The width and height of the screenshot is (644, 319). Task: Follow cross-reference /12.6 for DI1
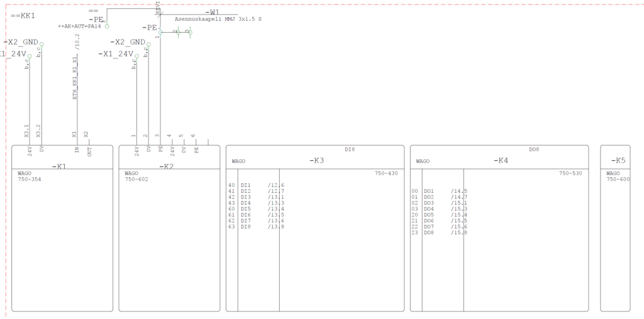coord(275,185)
